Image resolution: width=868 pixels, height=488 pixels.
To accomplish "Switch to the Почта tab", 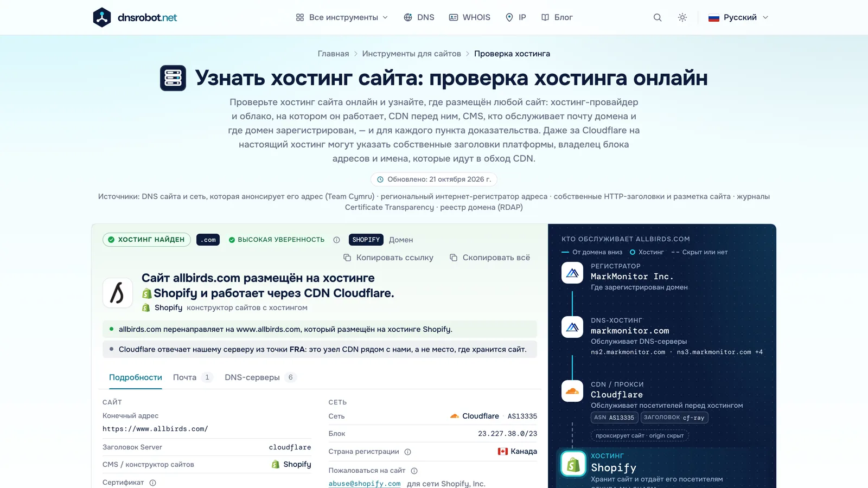I will tap(193, 377).
